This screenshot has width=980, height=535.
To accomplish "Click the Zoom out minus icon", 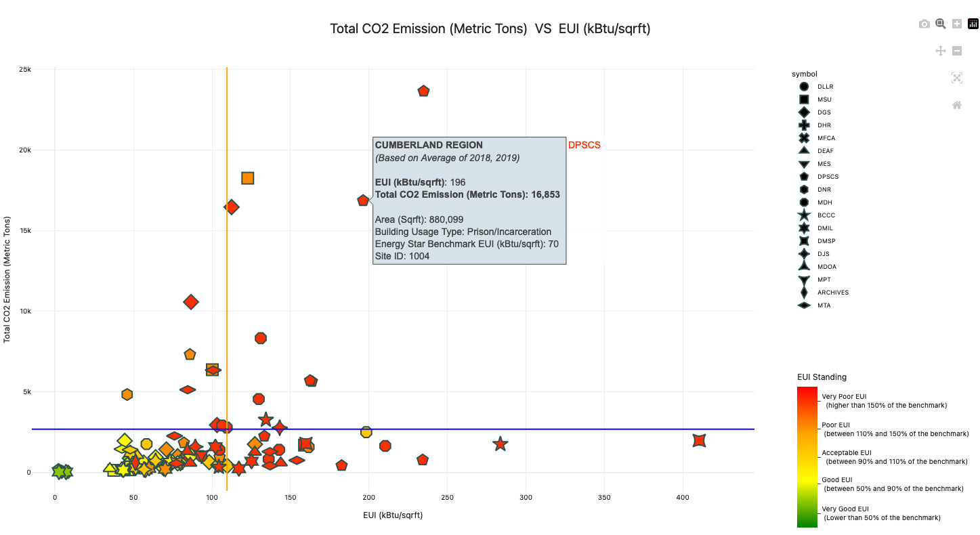I will click(957, 51).
